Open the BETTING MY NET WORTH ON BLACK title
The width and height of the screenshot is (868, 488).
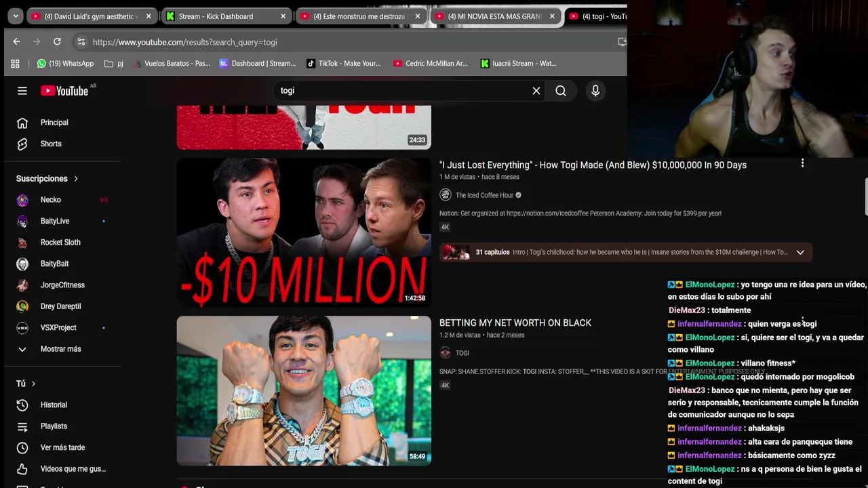[515, 323]
